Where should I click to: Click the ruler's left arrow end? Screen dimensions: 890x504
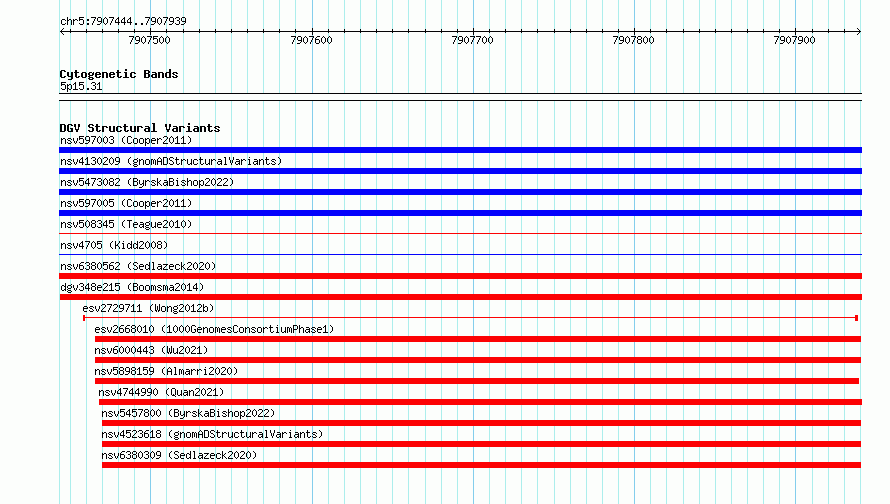pos(63,31)
